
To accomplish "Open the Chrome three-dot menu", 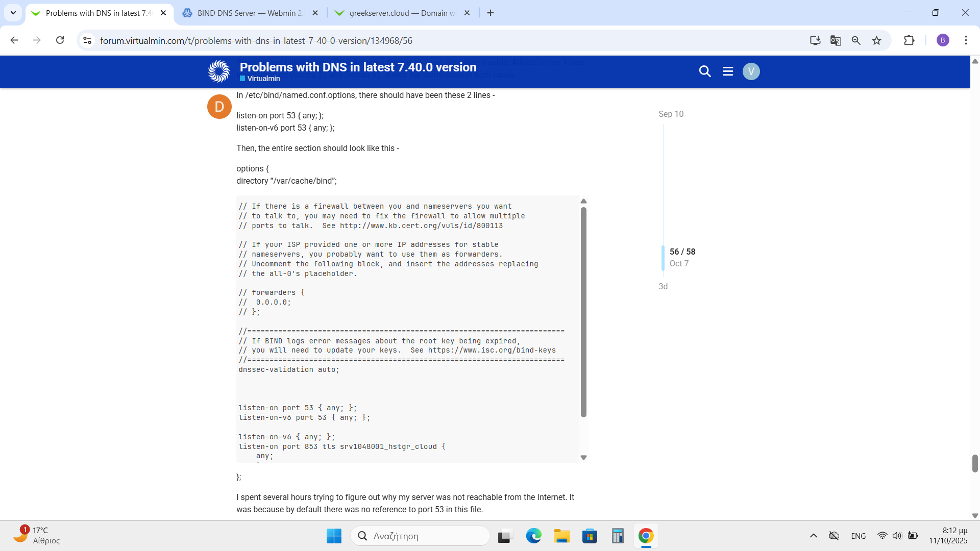I will [x=966, y=40].
